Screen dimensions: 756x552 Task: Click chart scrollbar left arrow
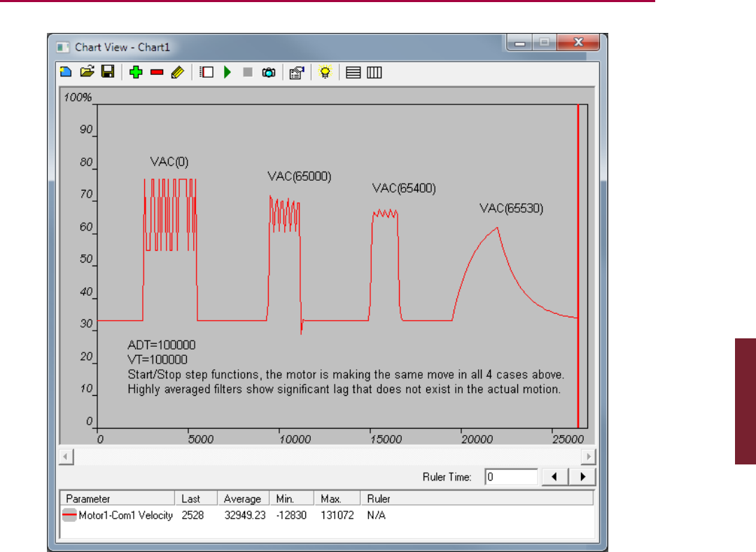tap(66, 457)
